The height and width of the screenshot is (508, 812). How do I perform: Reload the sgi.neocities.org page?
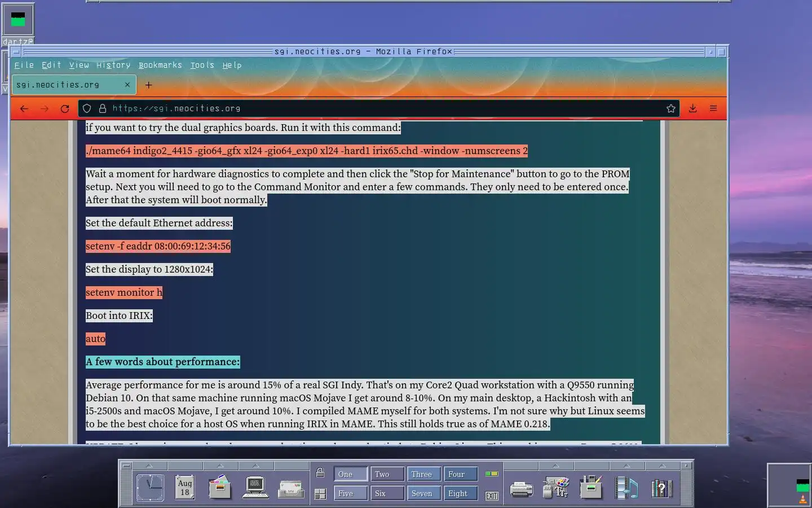(65, 108)
